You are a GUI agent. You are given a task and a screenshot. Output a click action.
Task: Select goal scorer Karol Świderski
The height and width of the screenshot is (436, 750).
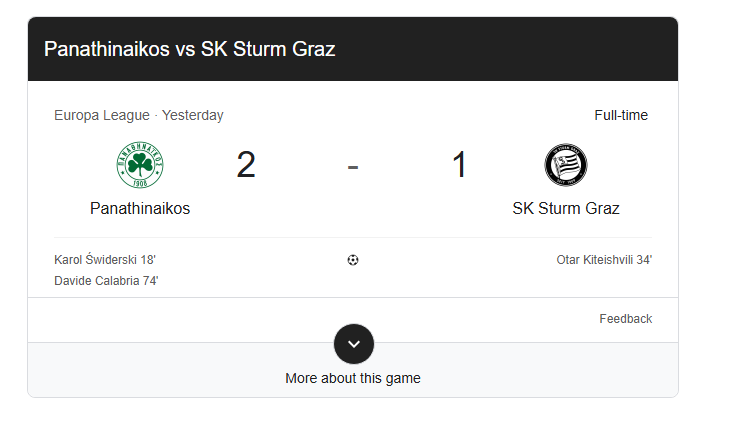(96, 260)
